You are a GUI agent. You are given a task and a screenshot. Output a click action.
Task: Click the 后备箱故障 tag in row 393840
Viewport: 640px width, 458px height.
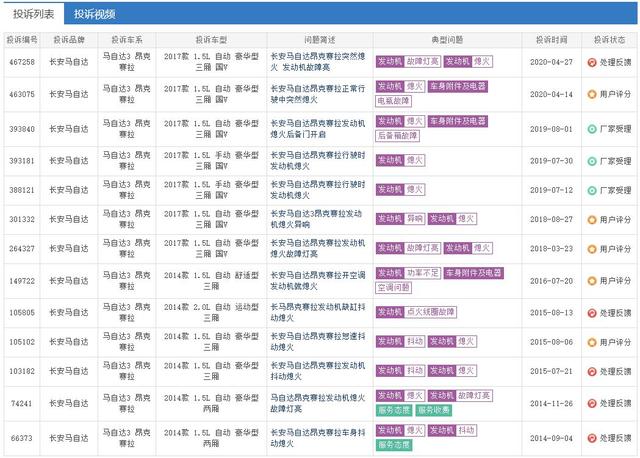coord(398,136)
